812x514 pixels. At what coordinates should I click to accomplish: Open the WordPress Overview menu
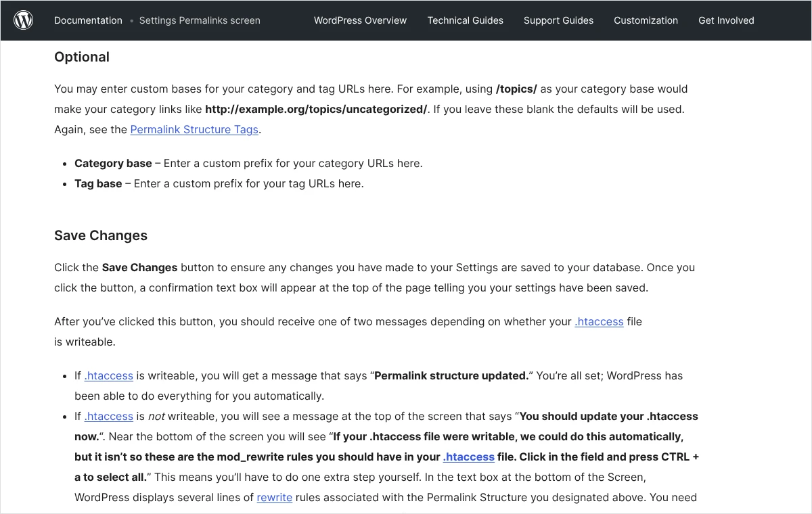click(x=360, y=20)
